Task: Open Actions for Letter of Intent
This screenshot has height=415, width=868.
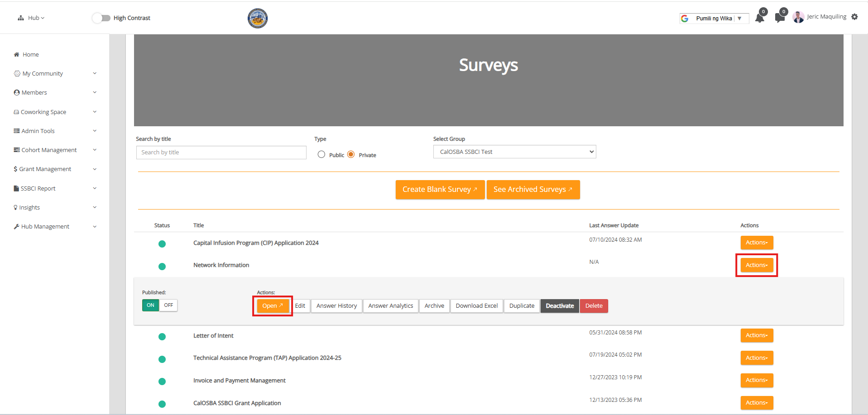Action: (x=757, y=335)
